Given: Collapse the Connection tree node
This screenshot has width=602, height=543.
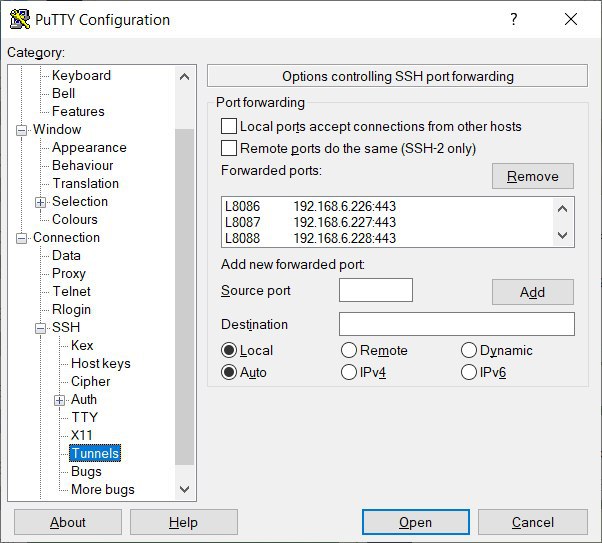Looking at the screenshot, I should [22, 238].
